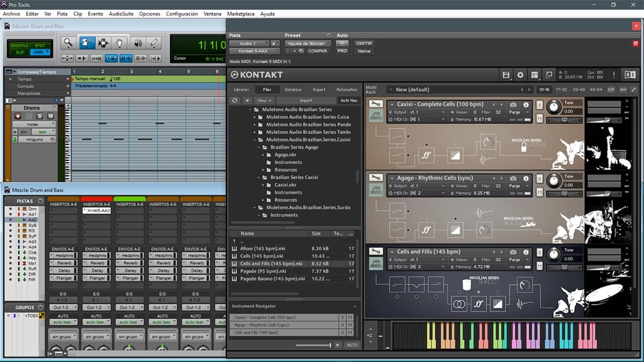This screenshot has height=362, width=644.
Task: Select the 17-32 rack page button
Action: click(x=561, y=90)
